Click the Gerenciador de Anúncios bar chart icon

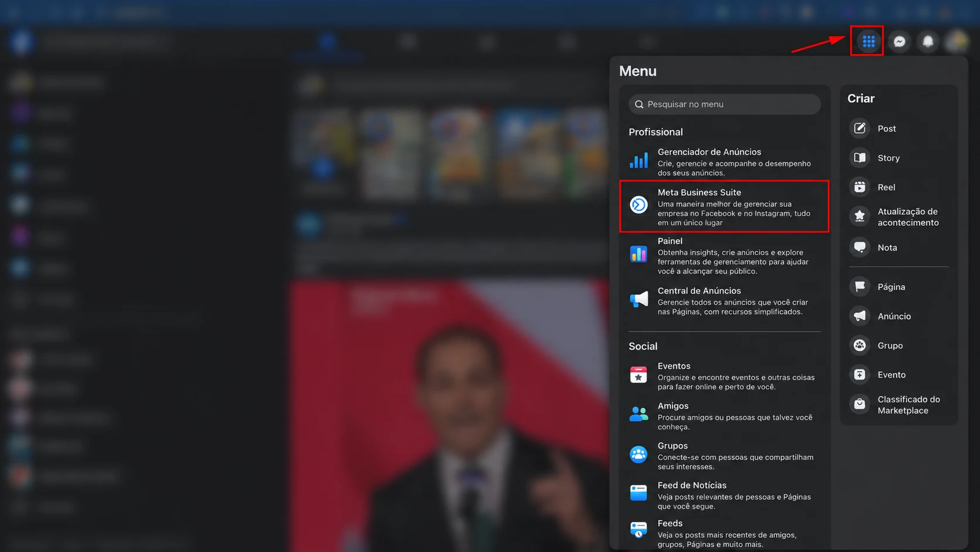[638, 160]
